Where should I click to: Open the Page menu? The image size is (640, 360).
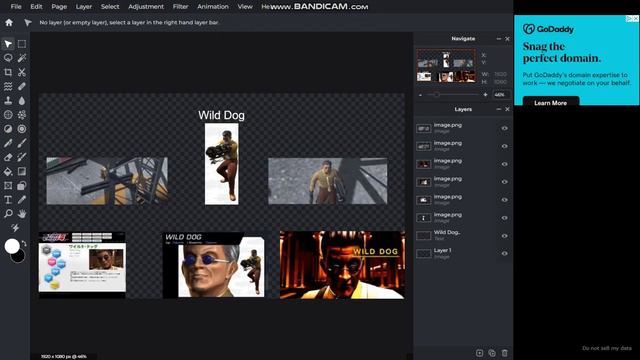tap(59, 7)
